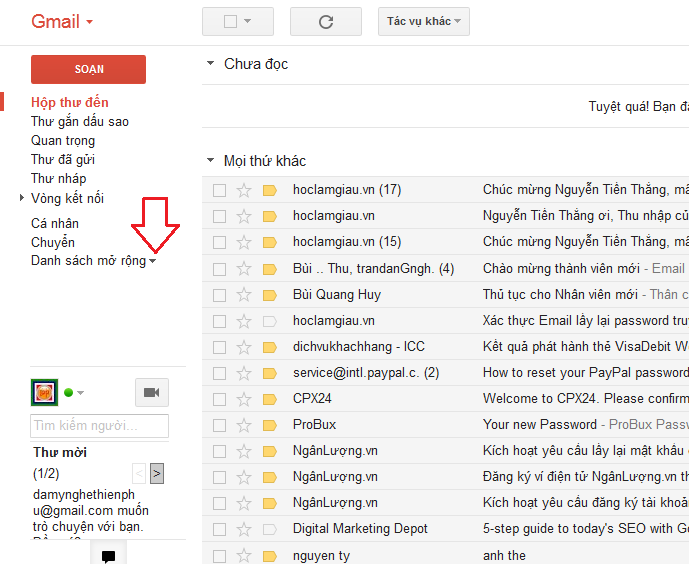Toggle importance marker on Xác thực Email message

pos(270,321)
